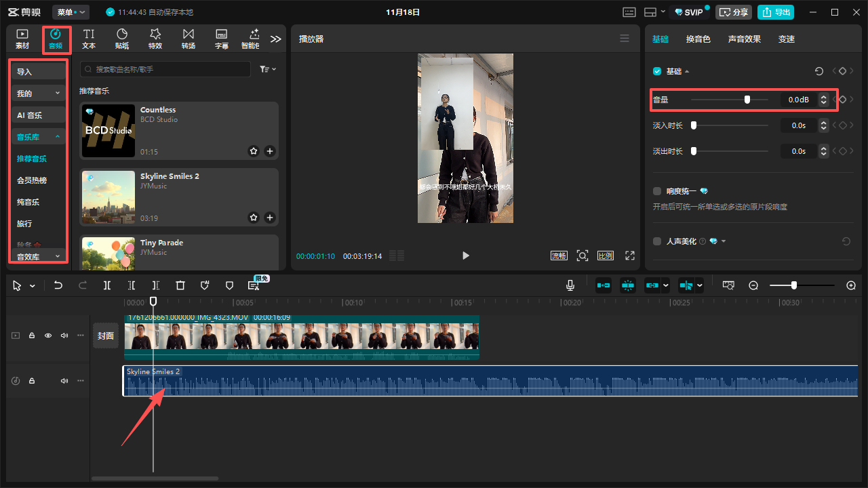Enter fullscreen preview in player
The width and height of the screenshot is (868, 488).
[x=630, y=256]
